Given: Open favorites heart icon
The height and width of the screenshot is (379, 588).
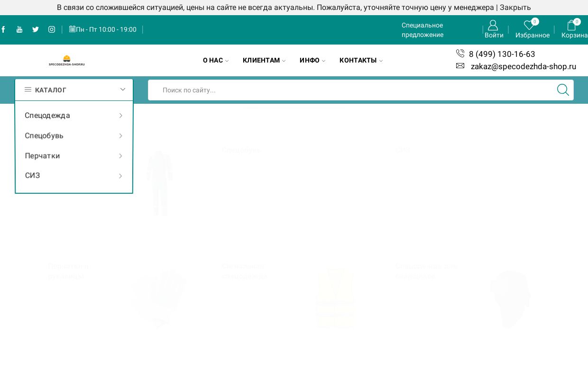Looking at the screenshot, I should (x=529, y=26).
